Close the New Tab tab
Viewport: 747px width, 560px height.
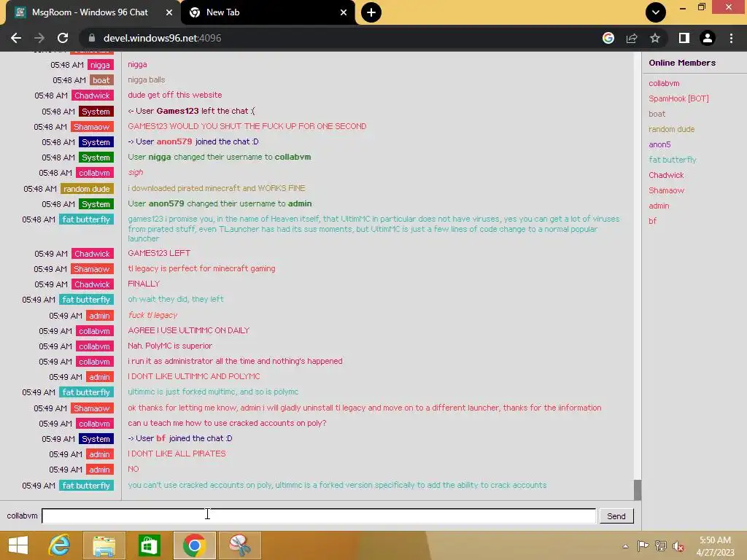pyautogui.click(x=344, y=12)
